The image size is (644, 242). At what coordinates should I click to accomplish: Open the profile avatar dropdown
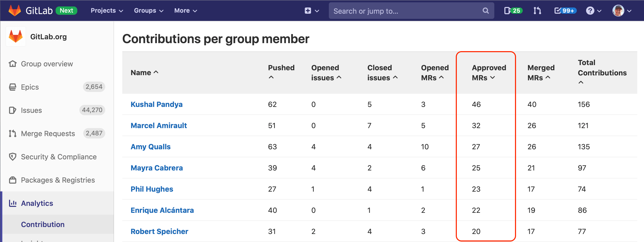coord(620,11)
